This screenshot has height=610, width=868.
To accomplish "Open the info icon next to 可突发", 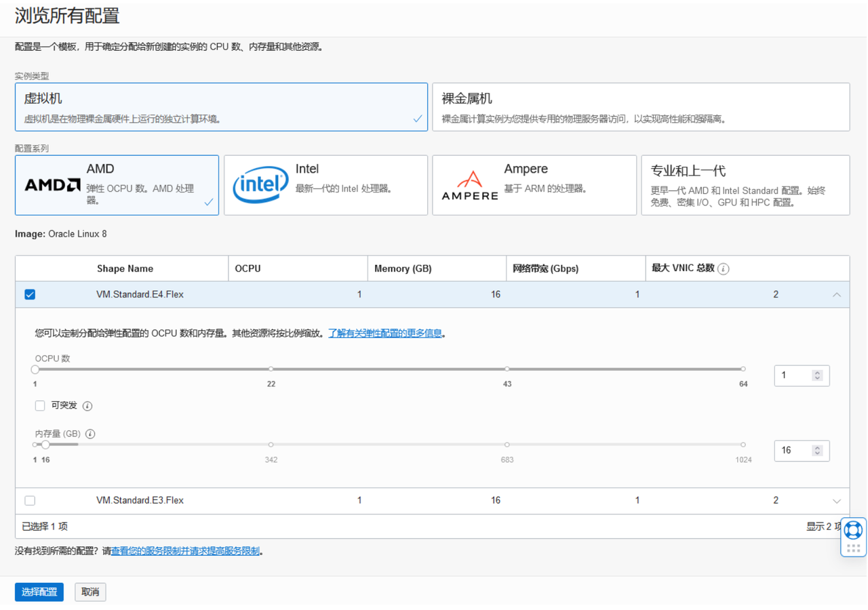I will tap(87, 406).
